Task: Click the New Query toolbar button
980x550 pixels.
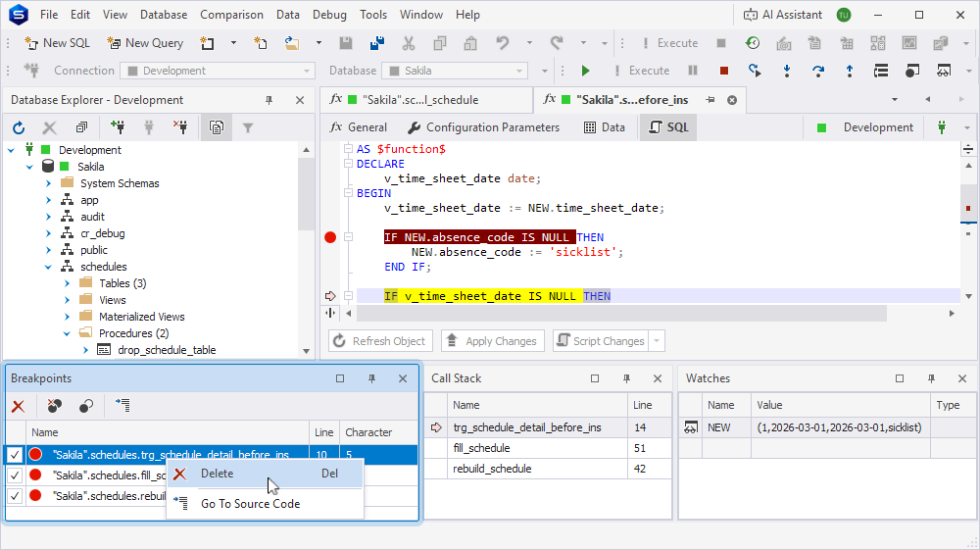Action: point(145,43)
